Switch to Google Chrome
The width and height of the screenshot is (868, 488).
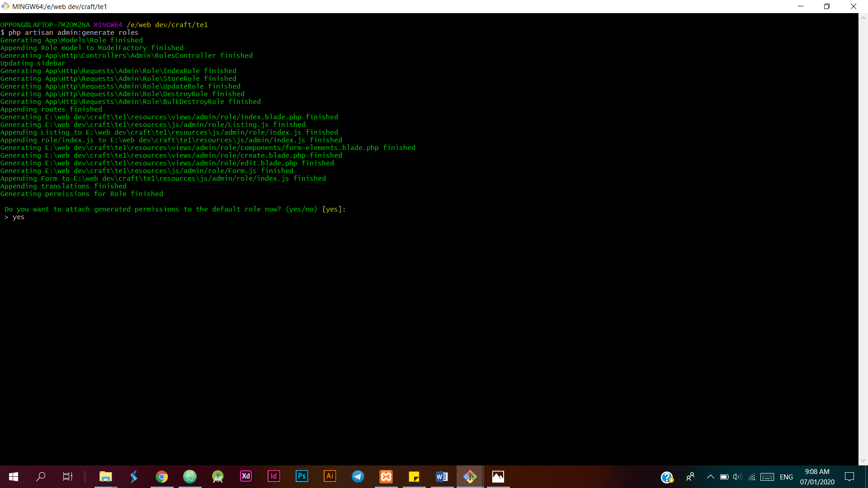point(161,476)
